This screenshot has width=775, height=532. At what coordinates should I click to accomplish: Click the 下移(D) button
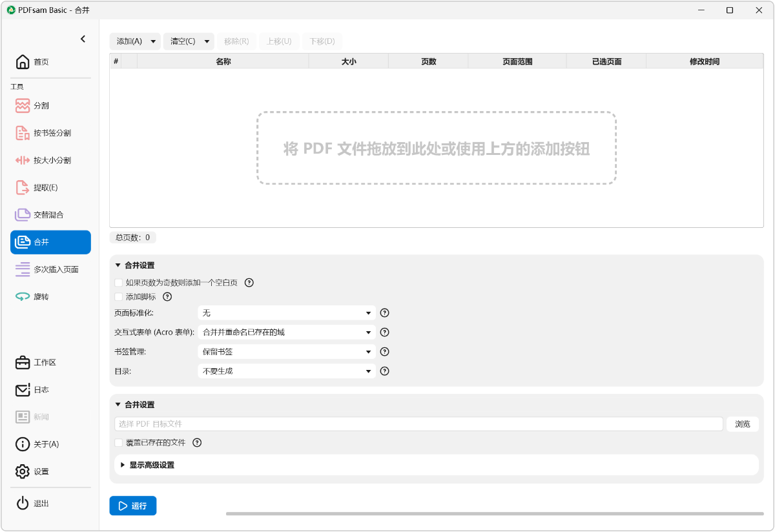pos(322,41)
